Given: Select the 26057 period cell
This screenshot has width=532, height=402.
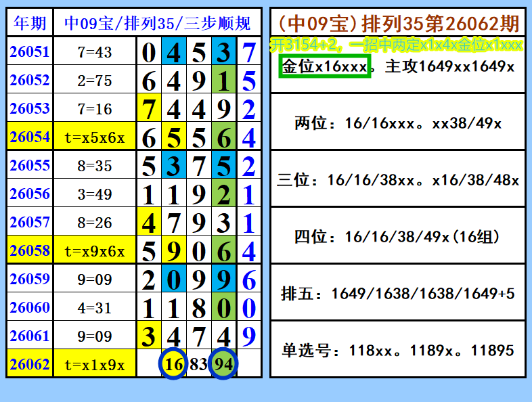Looking at the screenshot, I should coord(30,222).
